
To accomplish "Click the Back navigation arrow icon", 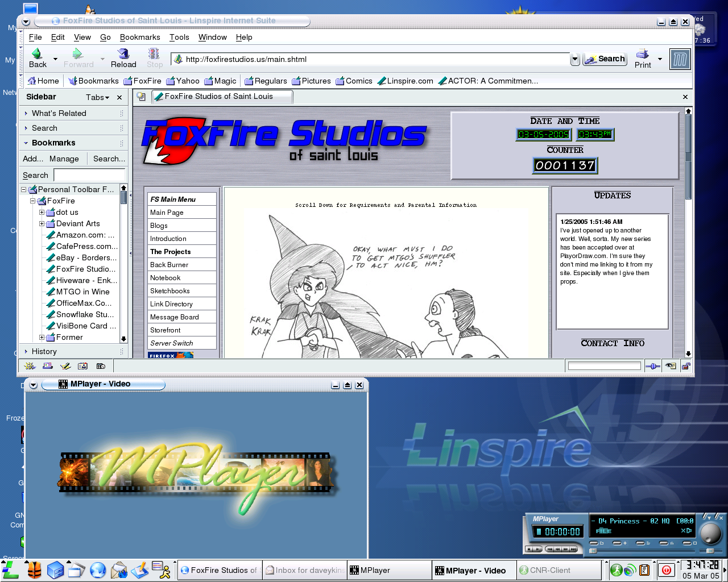I will click(37, 54).
